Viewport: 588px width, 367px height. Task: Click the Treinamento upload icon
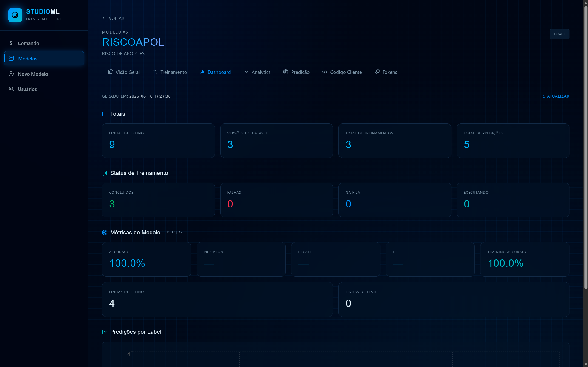tap(155, 72)
